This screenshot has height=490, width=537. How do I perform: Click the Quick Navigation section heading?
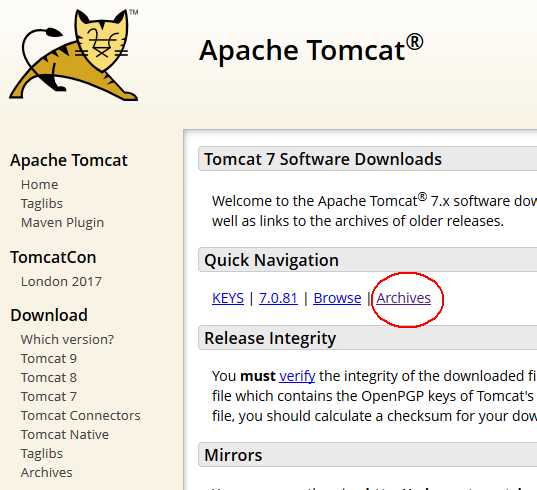click(272, 260)
